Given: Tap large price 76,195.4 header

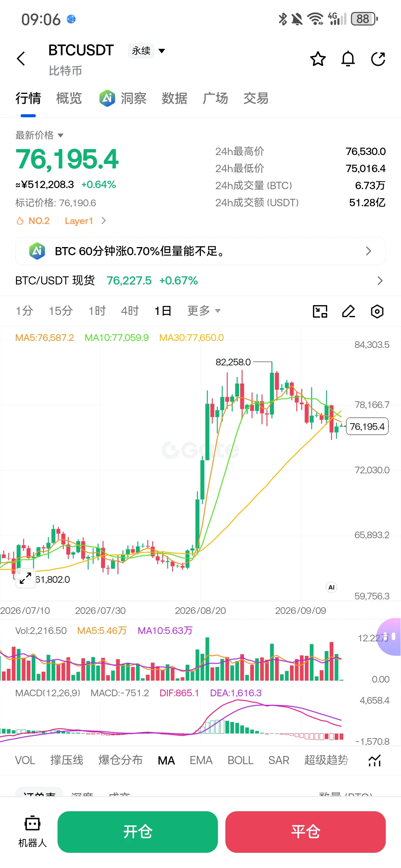Looking at the screenshot, I should 67,159.
